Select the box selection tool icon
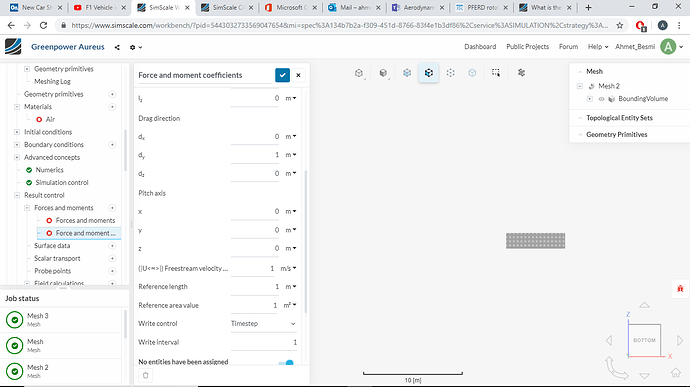 496,73
